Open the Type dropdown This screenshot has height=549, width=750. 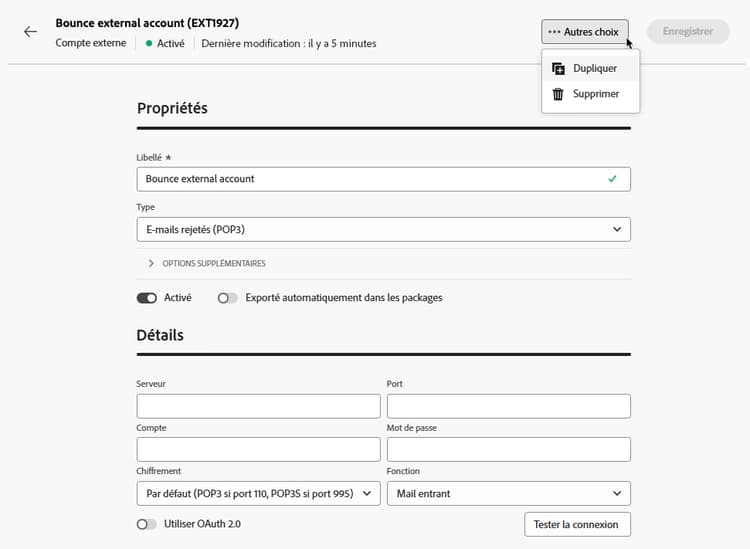point(383,229)
